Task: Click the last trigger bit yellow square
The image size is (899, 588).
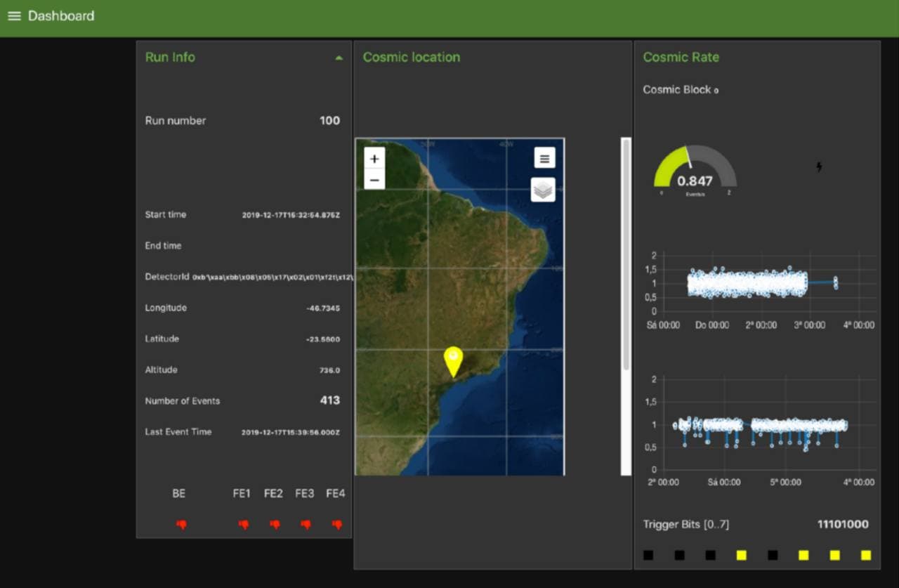Action: [x=866, y=555]
